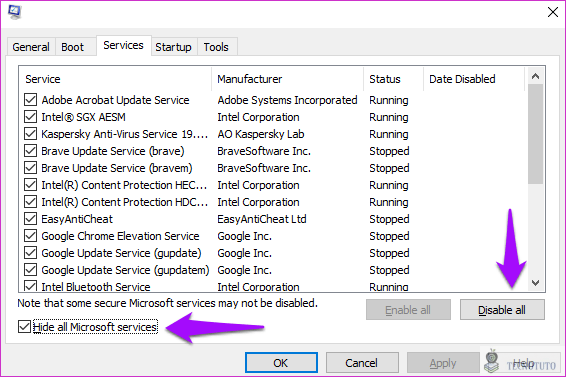The height and width of the screenshot is (377, 566).
Task: Switch to the General tab
Action: tap(31, 47)
